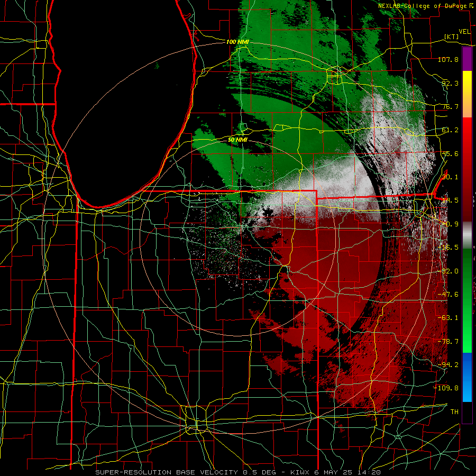This screenshot has height=476, width=476.
Task: Click the -63.1 value on velocity scale
Action: (x=448, y=318)
